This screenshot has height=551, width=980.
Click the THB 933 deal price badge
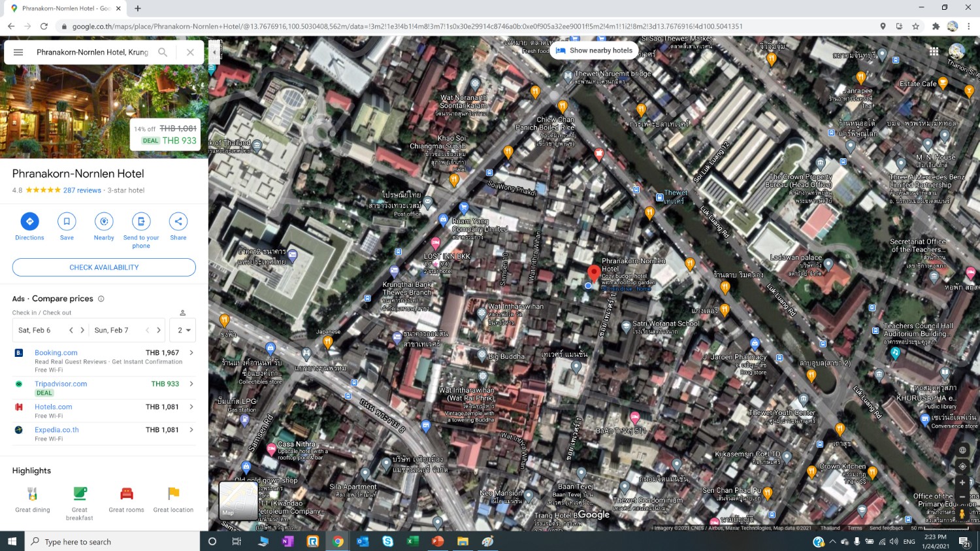click(165, 135)
